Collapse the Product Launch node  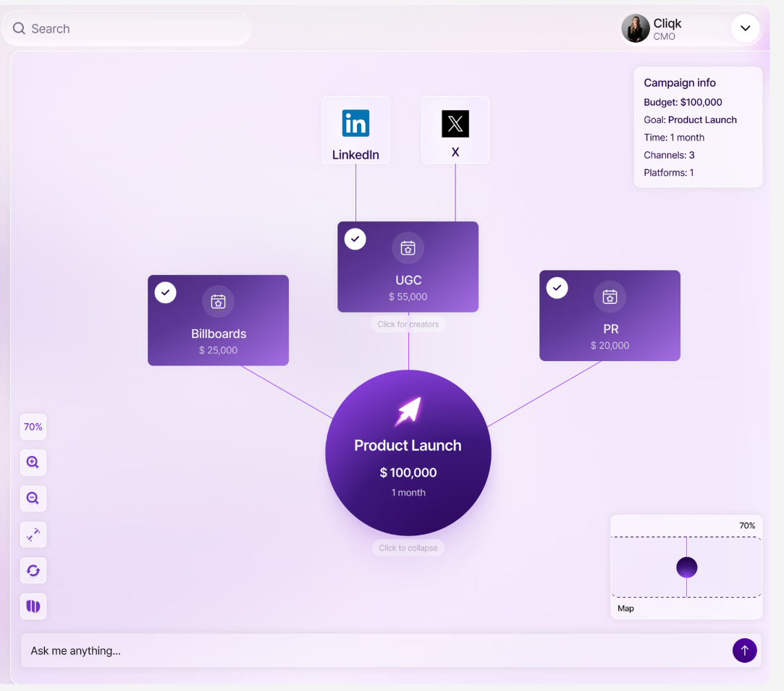pos(408,548)
